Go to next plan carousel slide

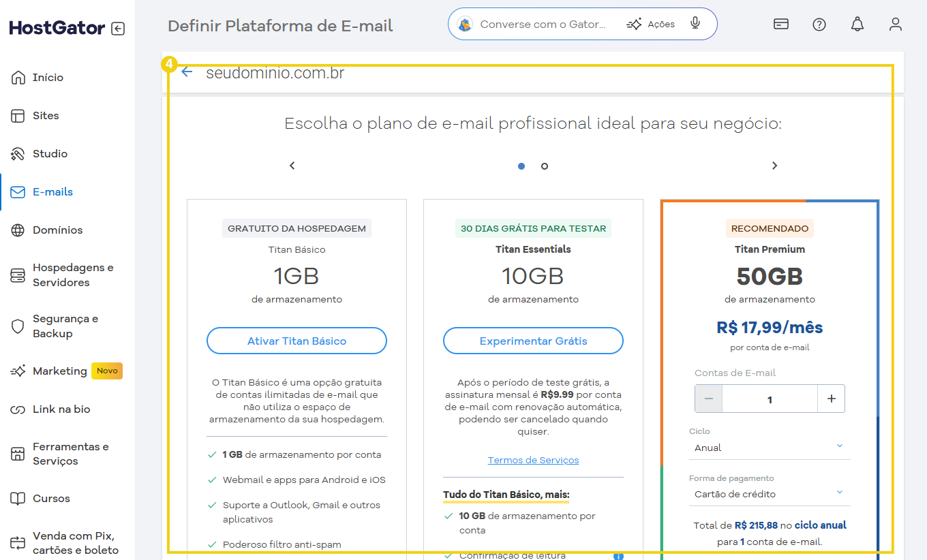(x=774, y=166)
